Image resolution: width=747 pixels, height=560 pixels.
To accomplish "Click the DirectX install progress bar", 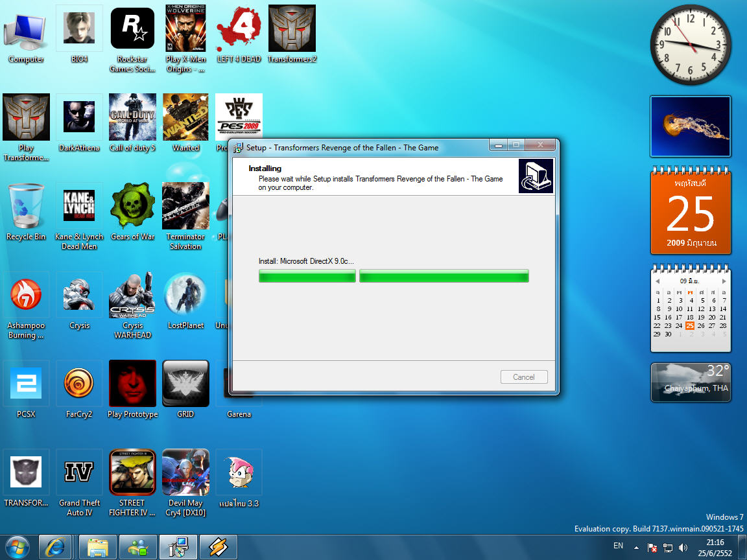I will click(x=394, y=275).
